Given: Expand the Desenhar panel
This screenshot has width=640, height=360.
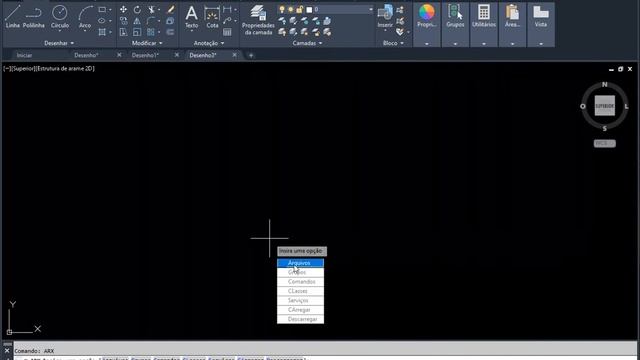Looking at the screenshot, I should [x=59, y=43].
